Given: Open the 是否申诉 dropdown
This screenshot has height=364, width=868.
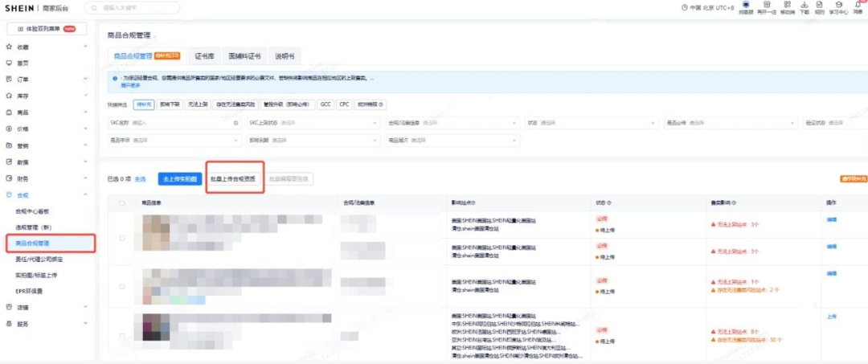Looking at the screenshot, I should coord(174,141).
